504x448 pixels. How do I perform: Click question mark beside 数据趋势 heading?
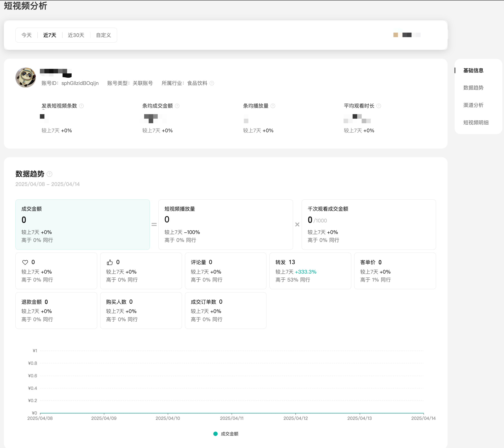tap(49, 174)
